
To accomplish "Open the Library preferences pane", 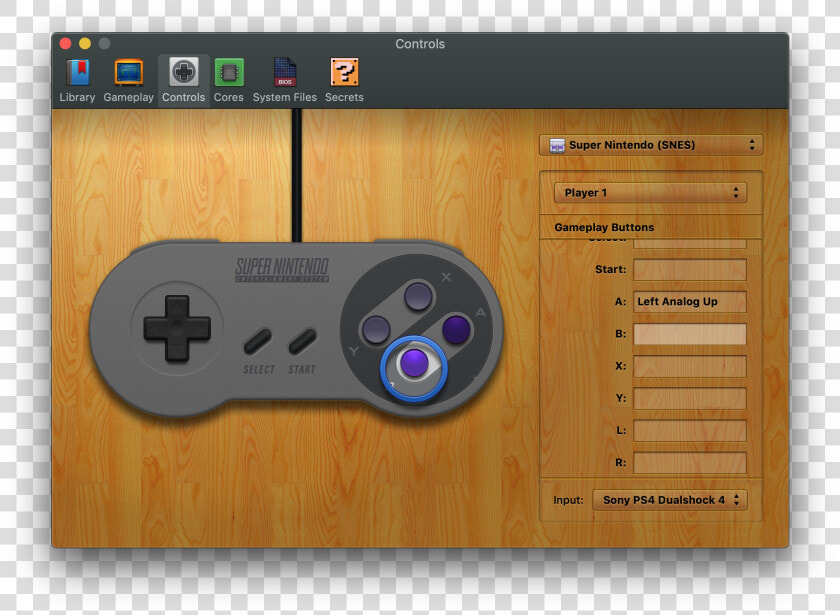I will click(x=77, y=80).
